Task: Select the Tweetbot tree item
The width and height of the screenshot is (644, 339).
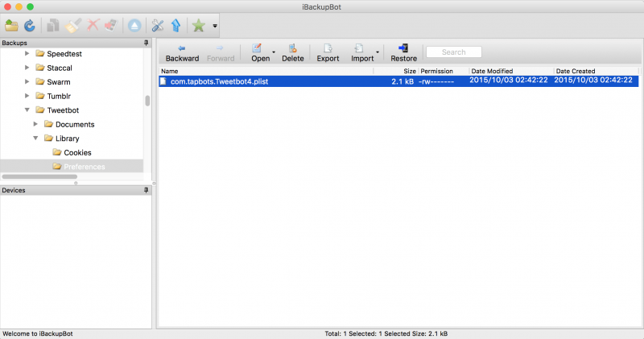Action: [63, 110]
